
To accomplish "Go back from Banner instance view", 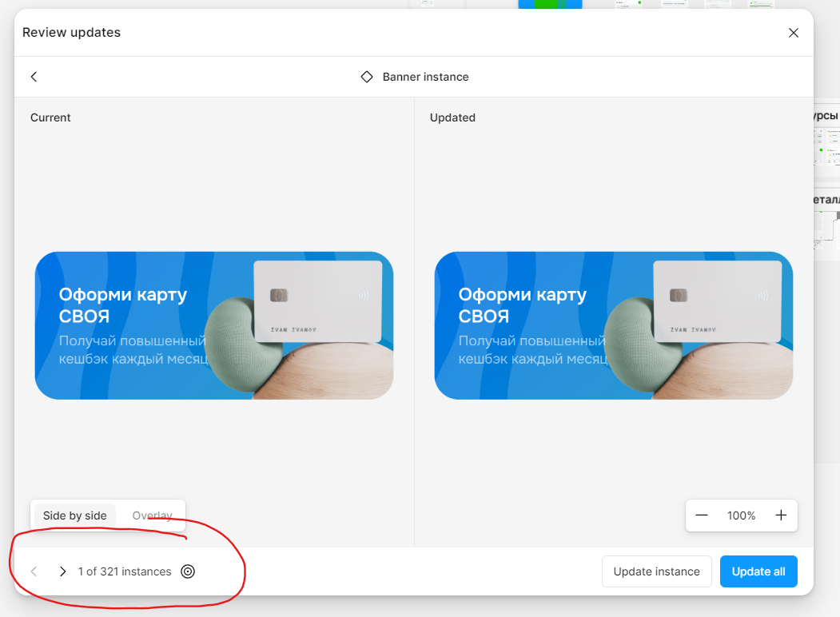I will pos(34,77).
